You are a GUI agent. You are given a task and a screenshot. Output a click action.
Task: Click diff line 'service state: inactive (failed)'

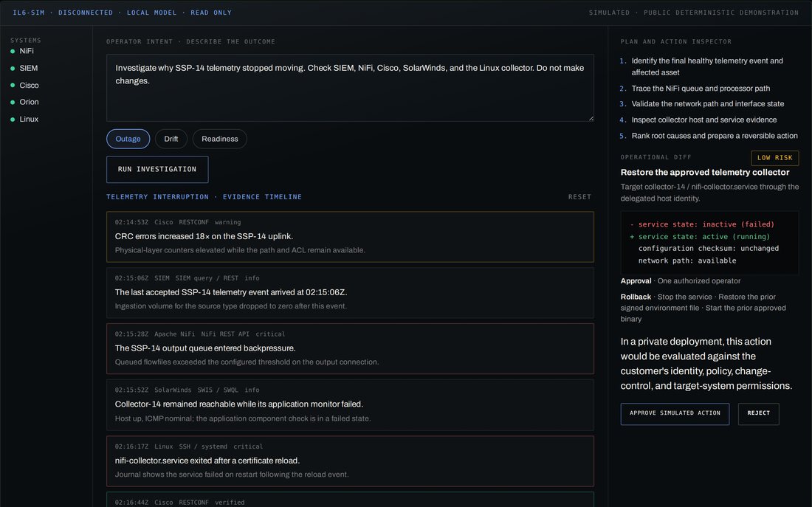(702, 224)
